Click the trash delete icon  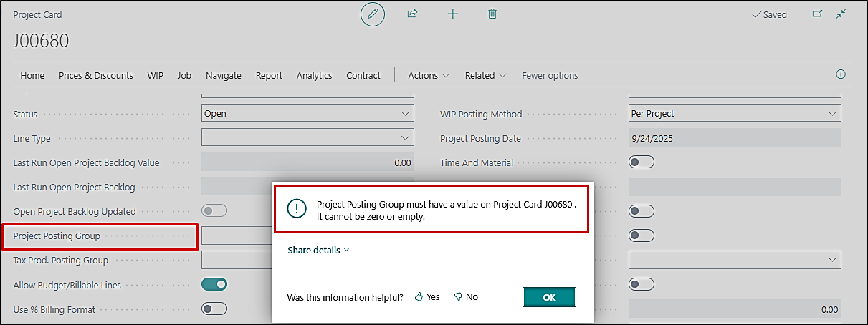pos(492,14)
